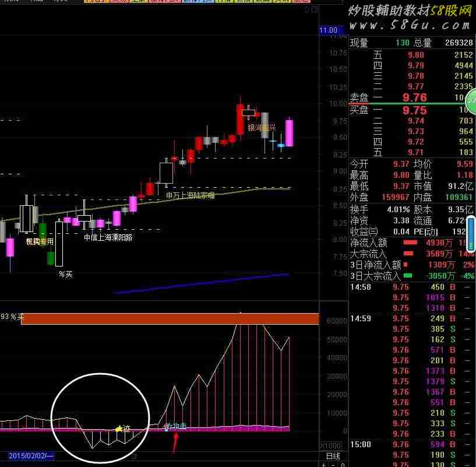This screenshot has height=467, width=476.
Task: Click the 15:00 tick row with volume 594
Action: click(412, 444)
